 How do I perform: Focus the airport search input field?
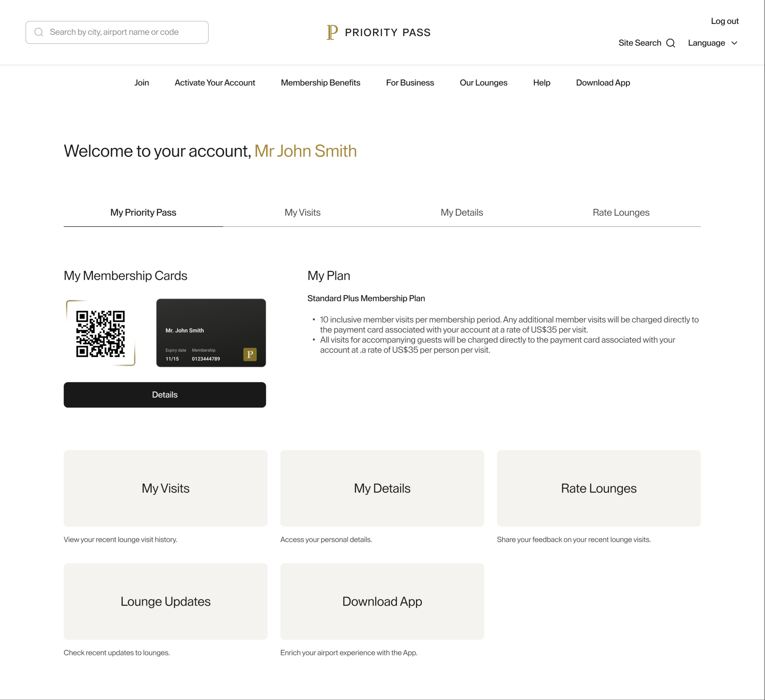pyautogui.click(x=117, y=32)
